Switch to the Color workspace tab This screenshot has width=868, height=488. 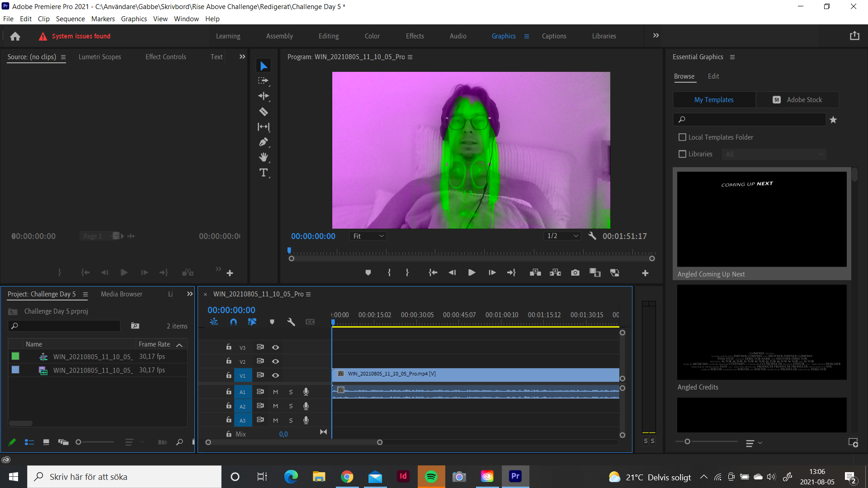tap(372, 36)
